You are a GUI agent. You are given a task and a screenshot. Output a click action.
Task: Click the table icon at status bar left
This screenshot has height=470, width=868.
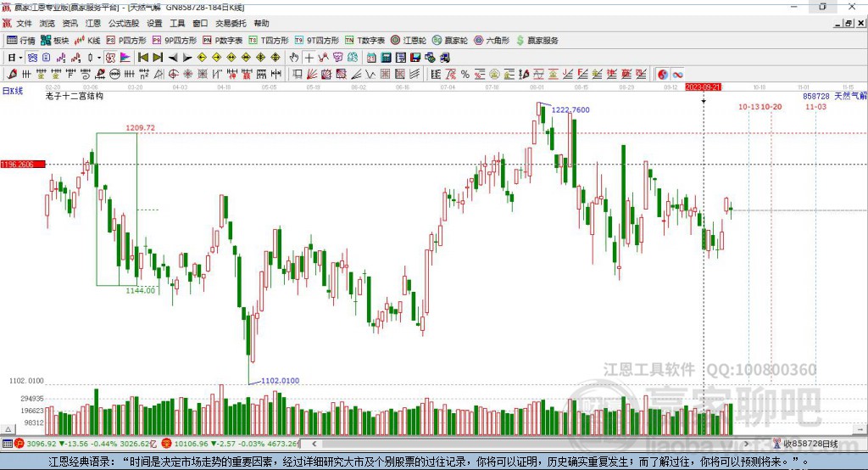7,444
